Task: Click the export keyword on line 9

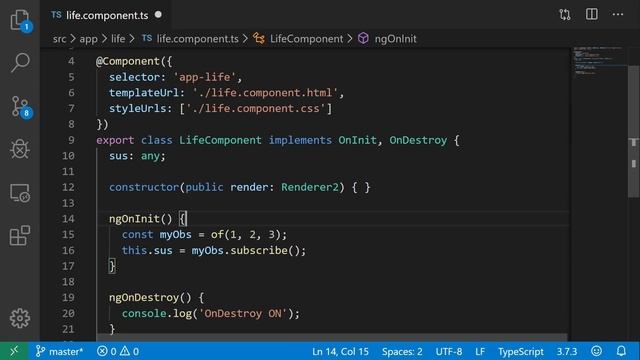Action: point(115,140)
